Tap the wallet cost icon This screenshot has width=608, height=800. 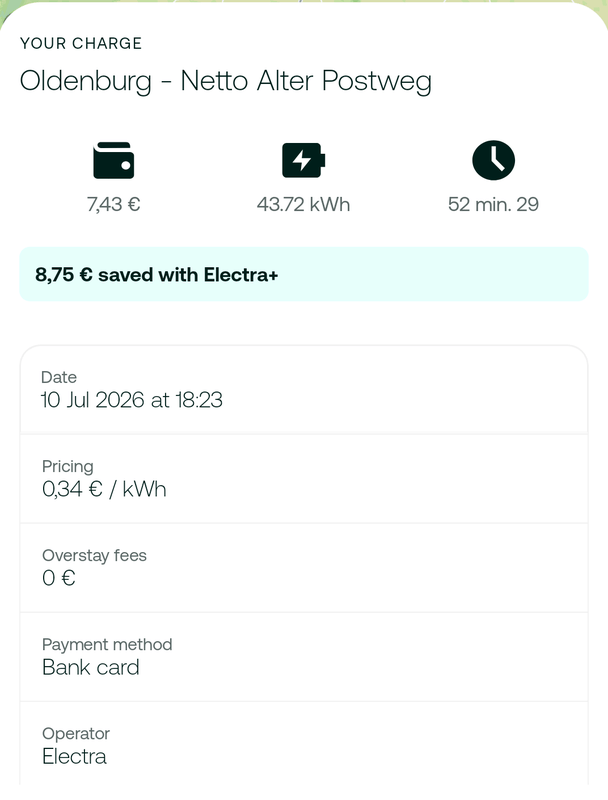pos(113,160)
